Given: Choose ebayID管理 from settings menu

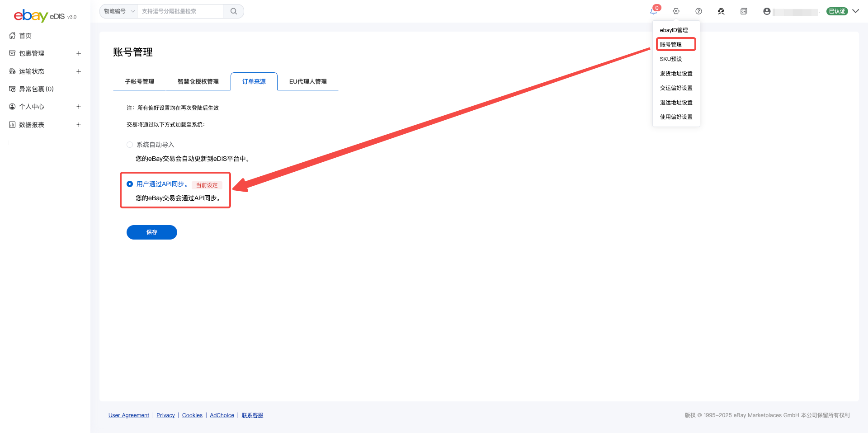Looking at the screenshot, I should tap(674, 30).
